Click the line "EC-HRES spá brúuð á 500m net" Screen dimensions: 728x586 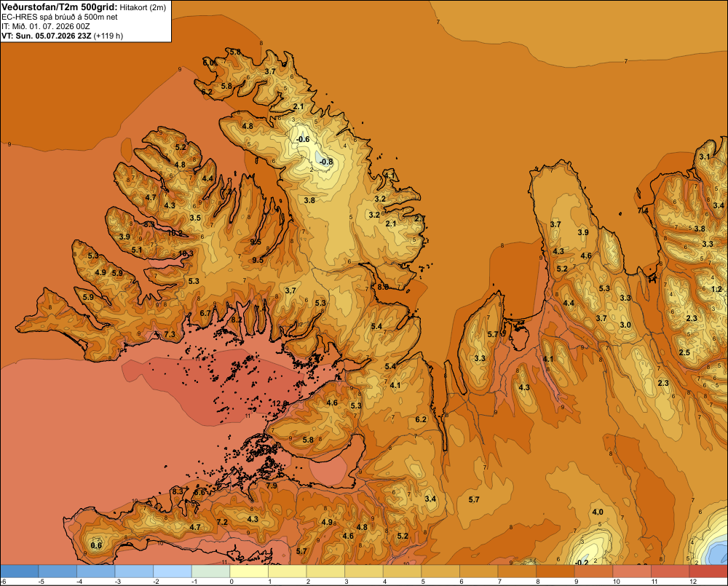pyautogui.click(x=60, y=17)
